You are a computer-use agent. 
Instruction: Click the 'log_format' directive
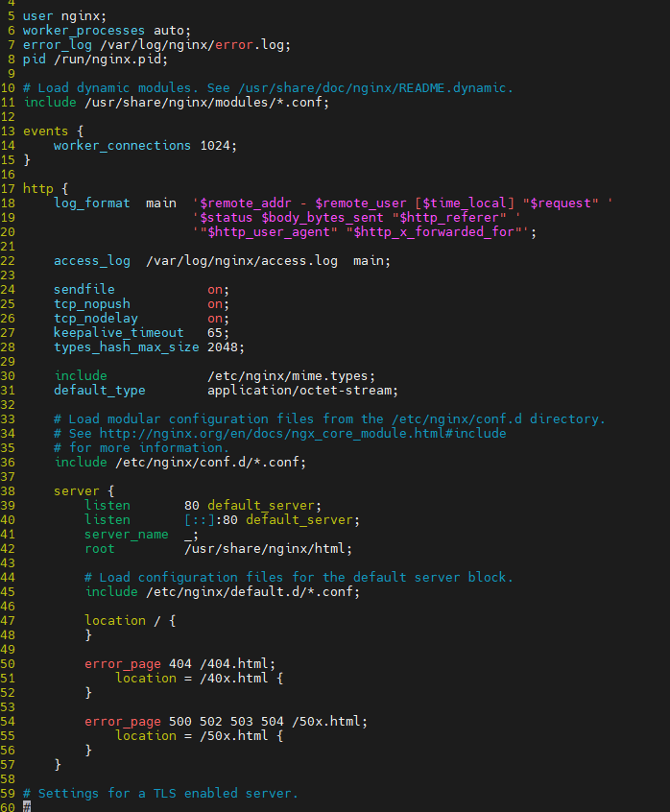click(91, 203)
